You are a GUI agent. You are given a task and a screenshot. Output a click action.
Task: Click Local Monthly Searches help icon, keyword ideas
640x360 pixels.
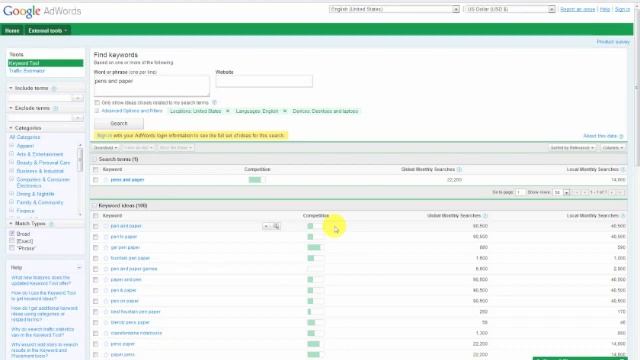623,216
